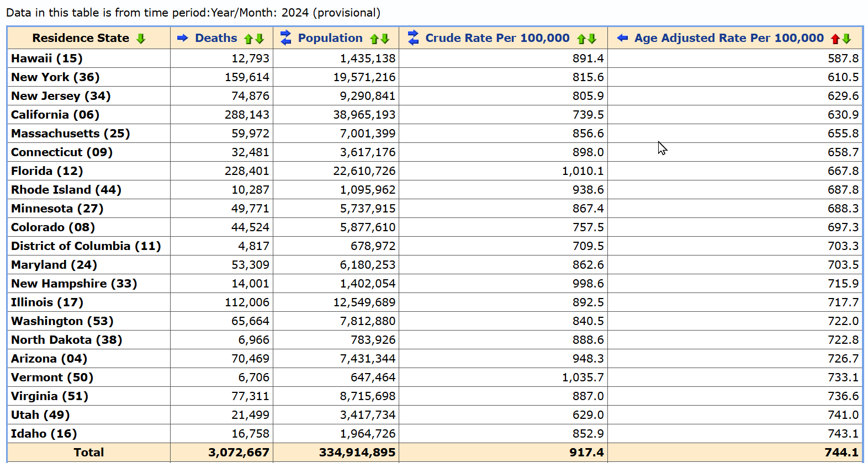
Task: Sort Deaths descending with down arrow
Action: (260, 39)
